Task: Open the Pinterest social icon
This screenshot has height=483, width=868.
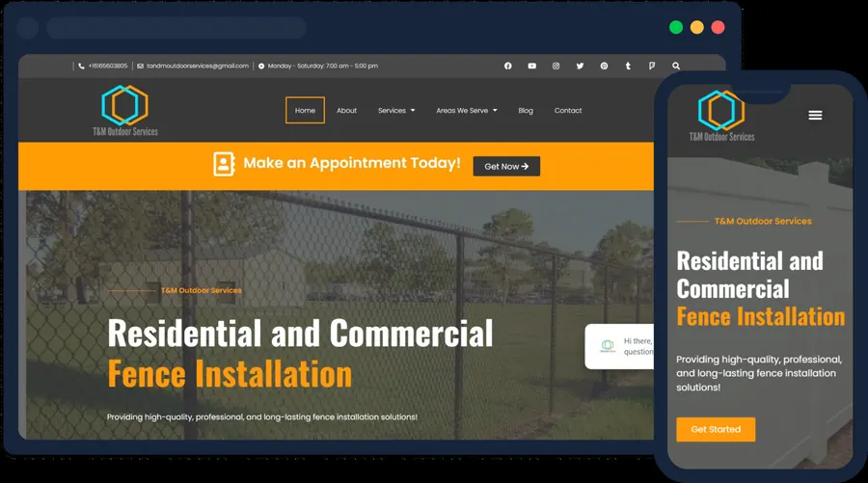Action: pyautogui.click(x=604, y=66)
